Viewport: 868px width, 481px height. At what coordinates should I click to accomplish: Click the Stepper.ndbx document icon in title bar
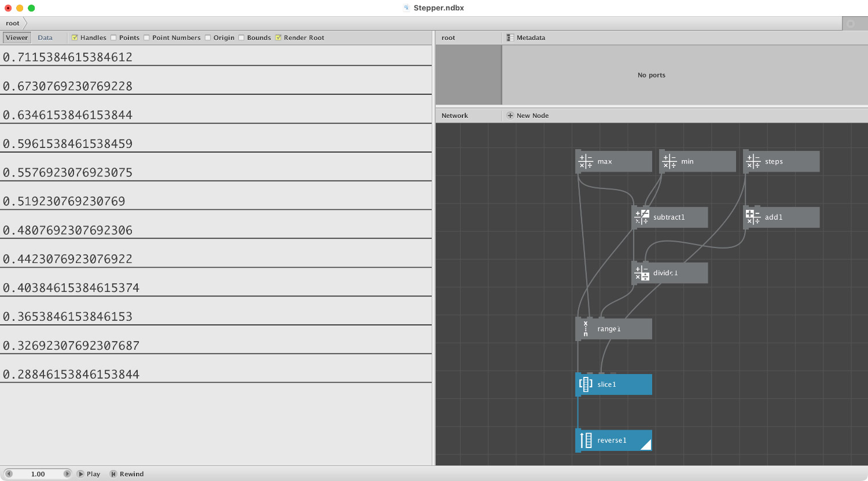[406, 8]
